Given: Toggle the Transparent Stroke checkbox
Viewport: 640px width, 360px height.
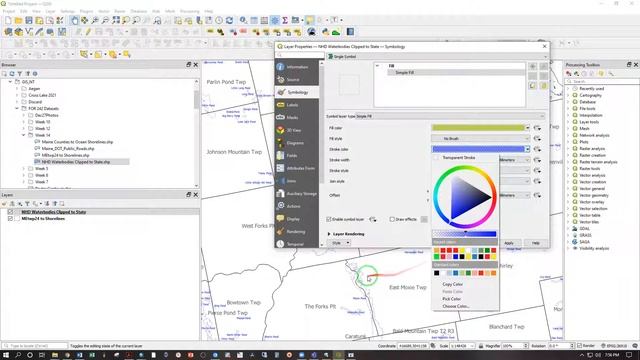Looking at the screenshot, I should tap(436, 158).
